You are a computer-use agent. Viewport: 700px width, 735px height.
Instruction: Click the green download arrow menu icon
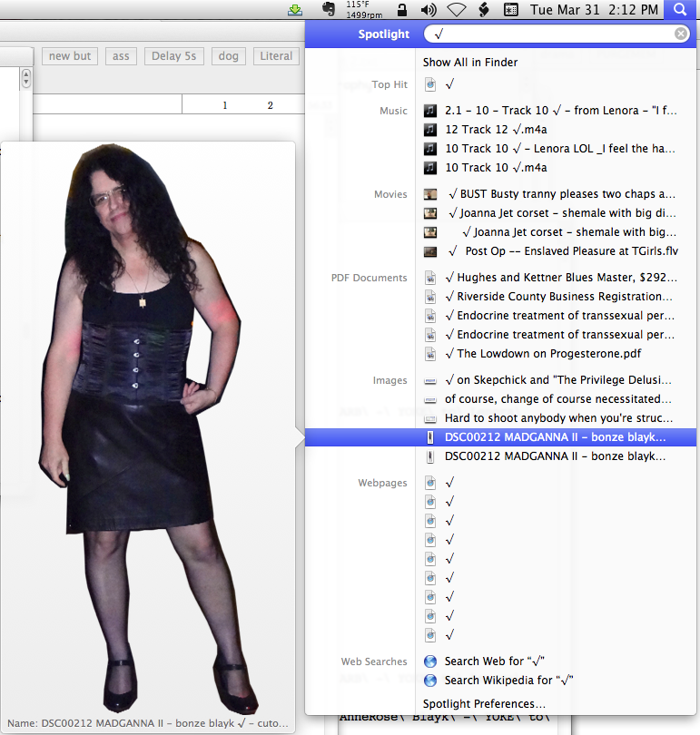pos(295,10)
